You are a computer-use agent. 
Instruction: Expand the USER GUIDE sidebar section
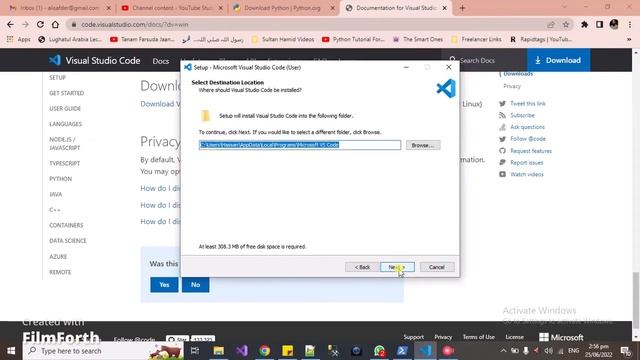pyautogui.click(x=65, y=109)
